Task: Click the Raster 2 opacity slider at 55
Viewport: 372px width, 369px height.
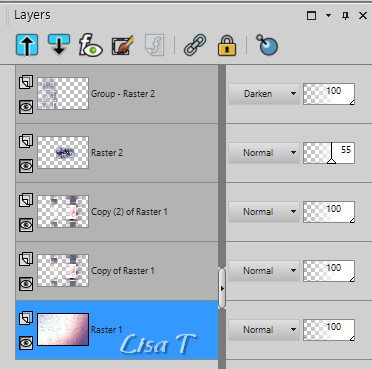Action: click(x=329, y=153)
